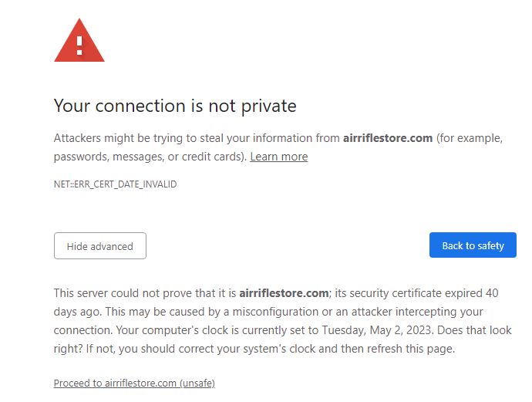Collapse details with Hide advanced button

pos(100,246)
